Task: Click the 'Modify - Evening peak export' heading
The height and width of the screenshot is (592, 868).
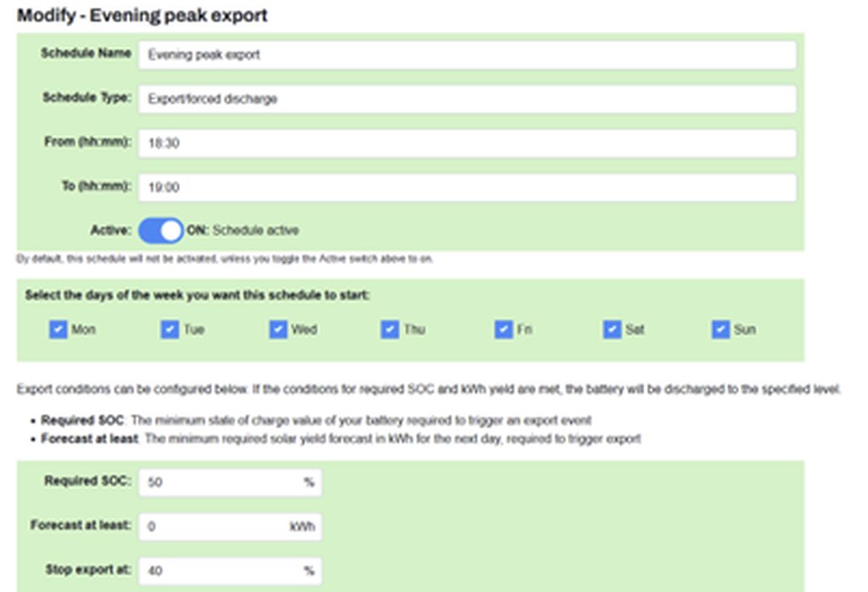Action: (x=142, y=15)
